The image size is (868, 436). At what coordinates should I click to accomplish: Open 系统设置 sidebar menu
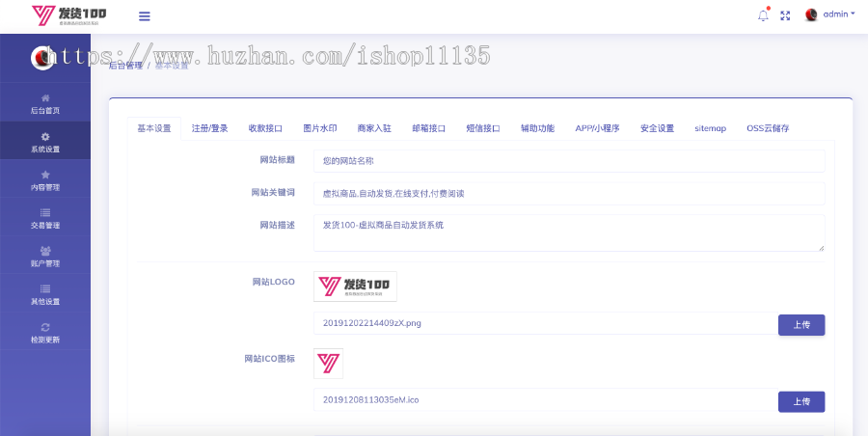tap(45, 141)
